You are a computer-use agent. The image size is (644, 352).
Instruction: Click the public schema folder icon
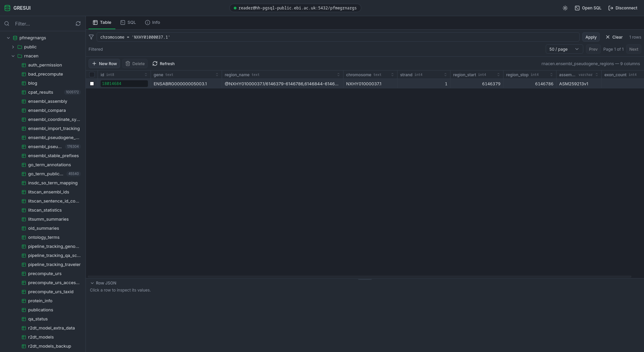(x=20, y=47)
